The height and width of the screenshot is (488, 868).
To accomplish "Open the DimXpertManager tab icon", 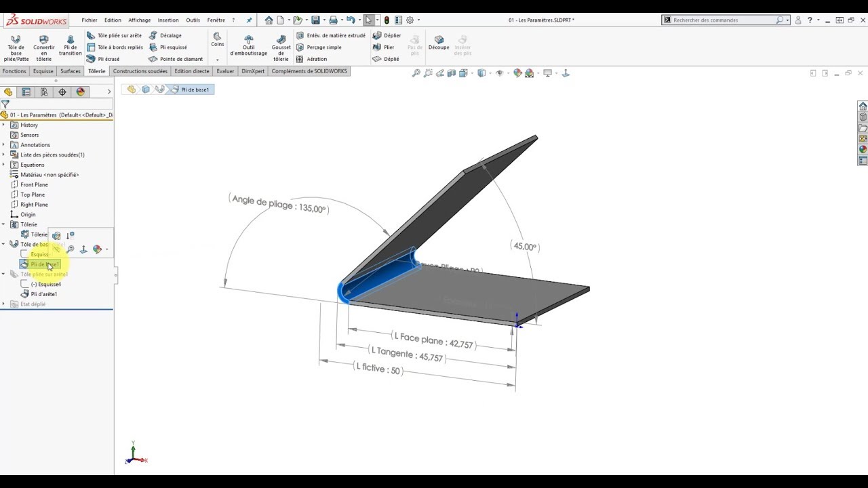I will [62, 92].
